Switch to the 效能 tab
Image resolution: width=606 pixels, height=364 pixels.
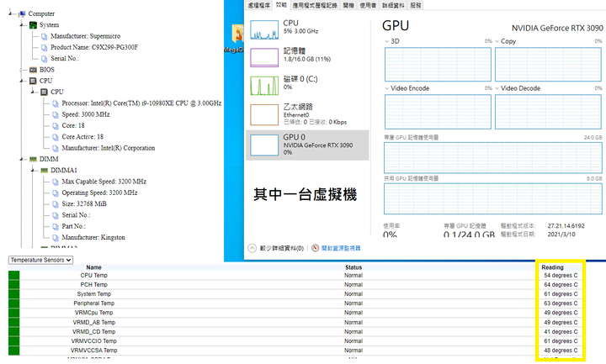click(x=281, y=5)
